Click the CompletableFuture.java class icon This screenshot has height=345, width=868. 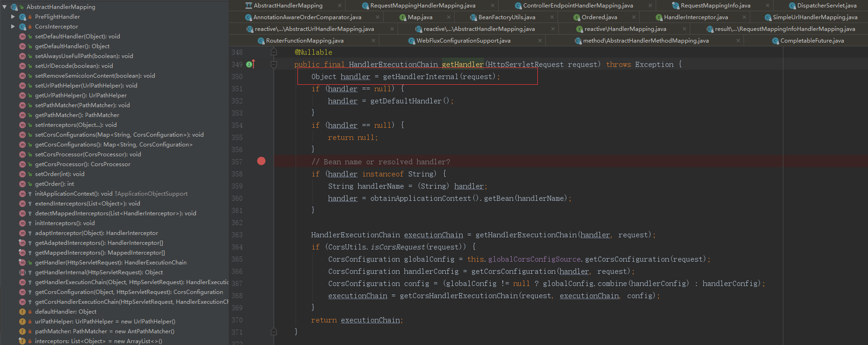point(776,41)
